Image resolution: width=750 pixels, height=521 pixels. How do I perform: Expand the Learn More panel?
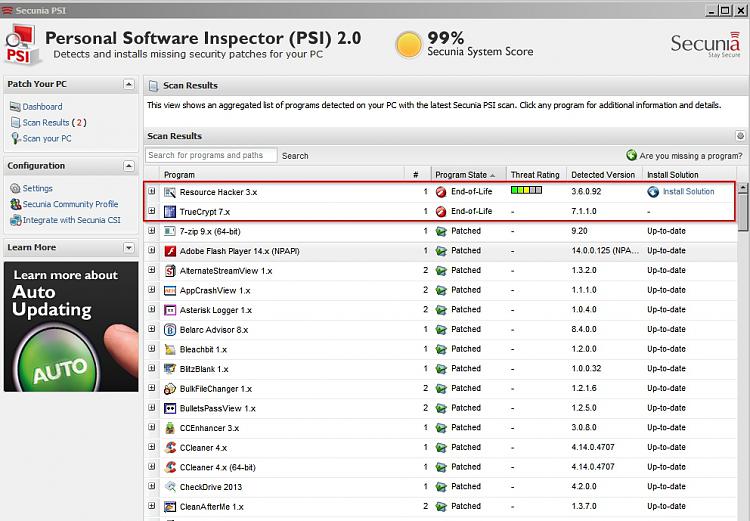pos(128,247)
